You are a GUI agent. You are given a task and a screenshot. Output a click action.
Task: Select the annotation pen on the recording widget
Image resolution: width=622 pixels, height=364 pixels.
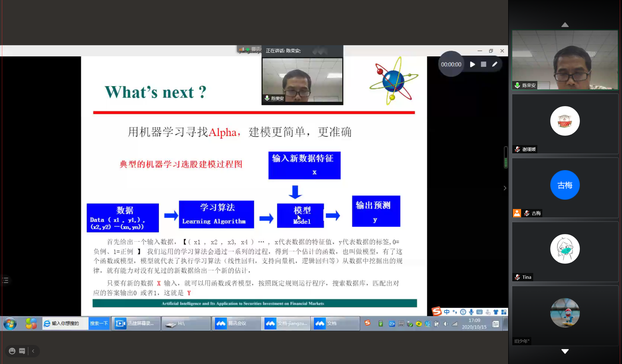pyautogui.click(x=495, y=64)
